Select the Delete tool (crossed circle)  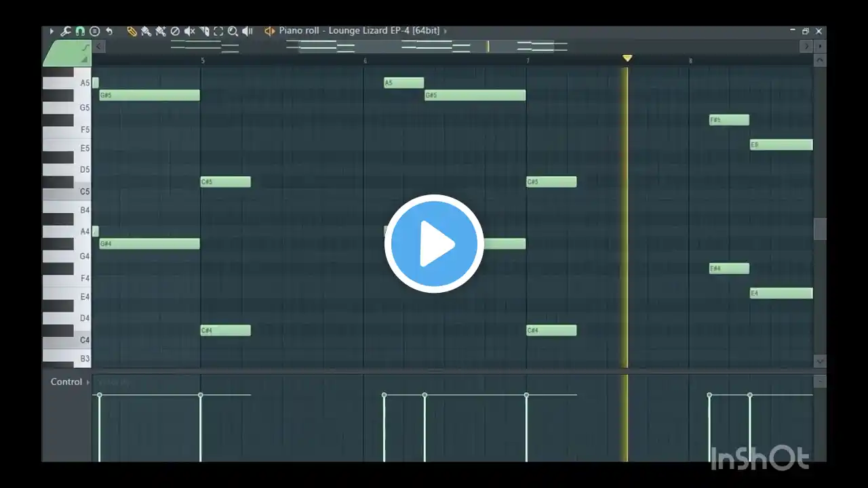coord(175,31)
